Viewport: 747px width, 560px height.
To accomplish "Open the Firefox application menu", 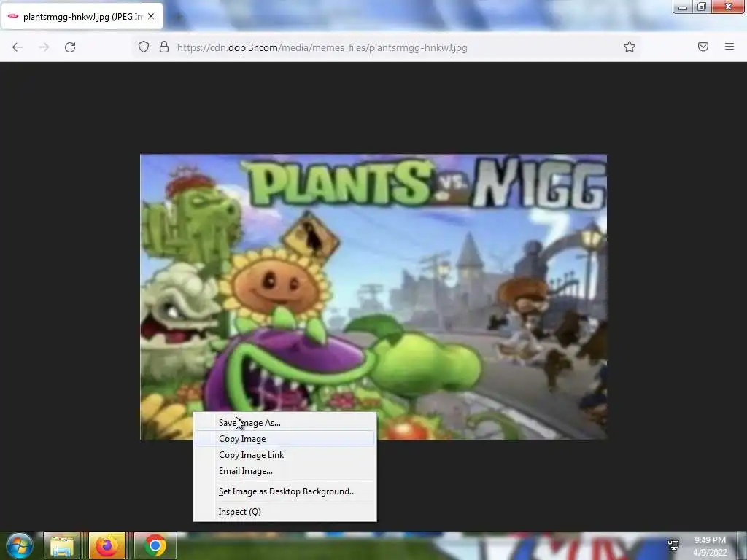I will click(729, 47).
